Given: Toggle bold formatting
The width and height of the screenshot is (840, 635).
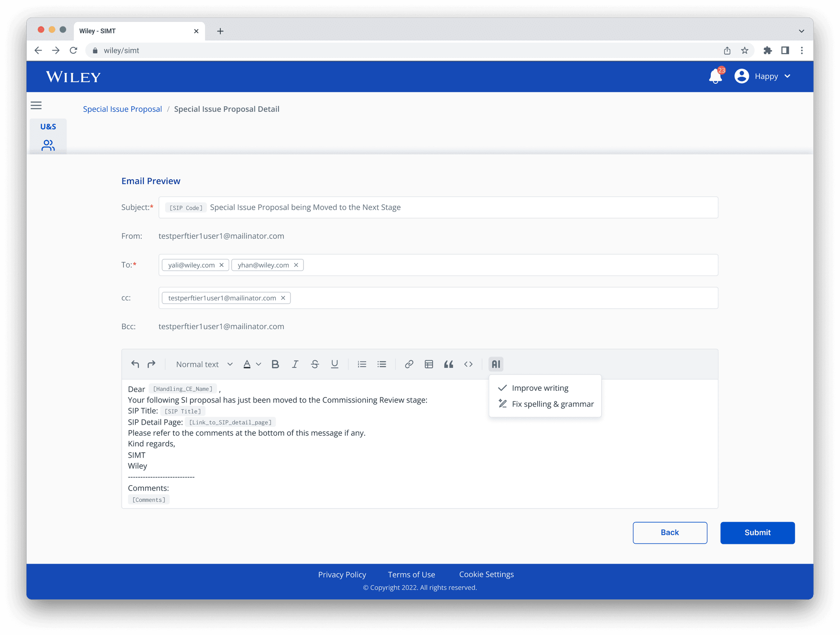Looking at the screenshot, I should (275, 364).
